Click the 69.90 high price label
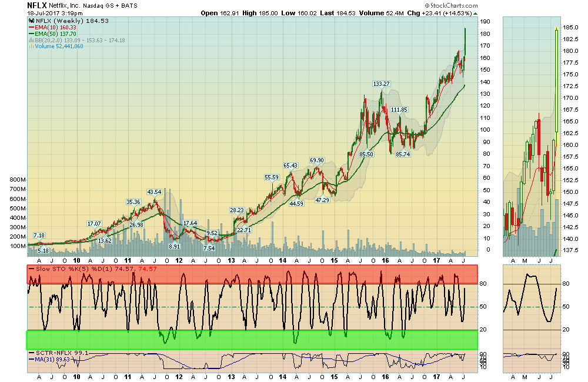Viewport: 588px width, 382px height. pyautogui.click(x=317, y=160)
